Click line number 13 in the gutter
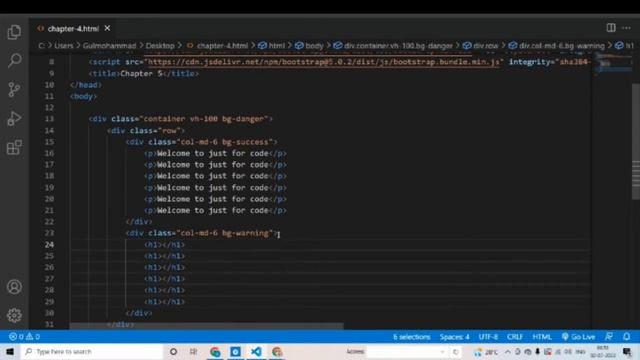The height and width of the screenshot is (360, 640). click(x=49, y=119)
